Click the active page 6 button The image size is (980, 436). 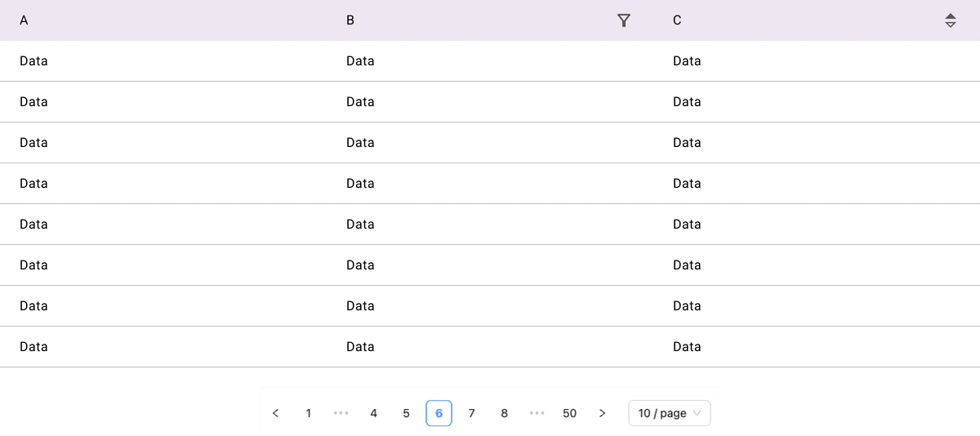439,413
